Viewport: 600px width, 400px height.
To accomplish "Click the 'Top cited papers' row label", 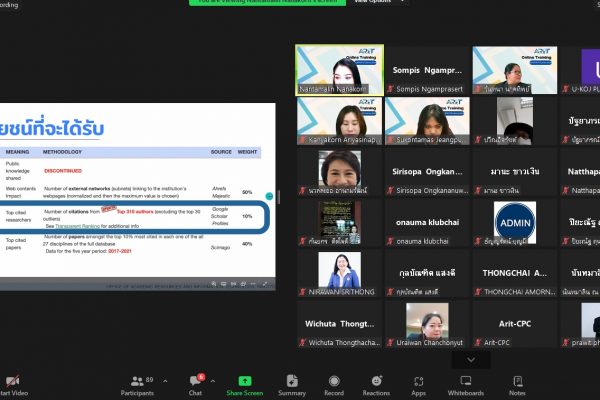I will pyautogui.click(x=16, y=244).
